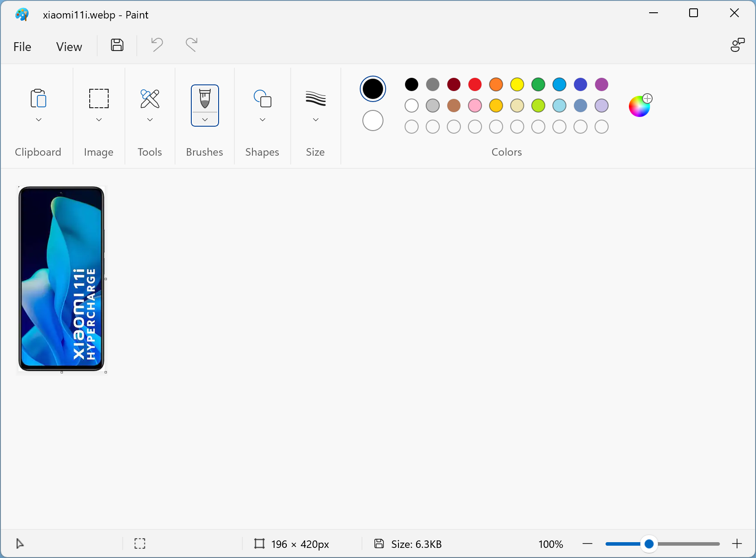
Task: Pick the pink rose color swatch
Action: [x=475, y=106]
